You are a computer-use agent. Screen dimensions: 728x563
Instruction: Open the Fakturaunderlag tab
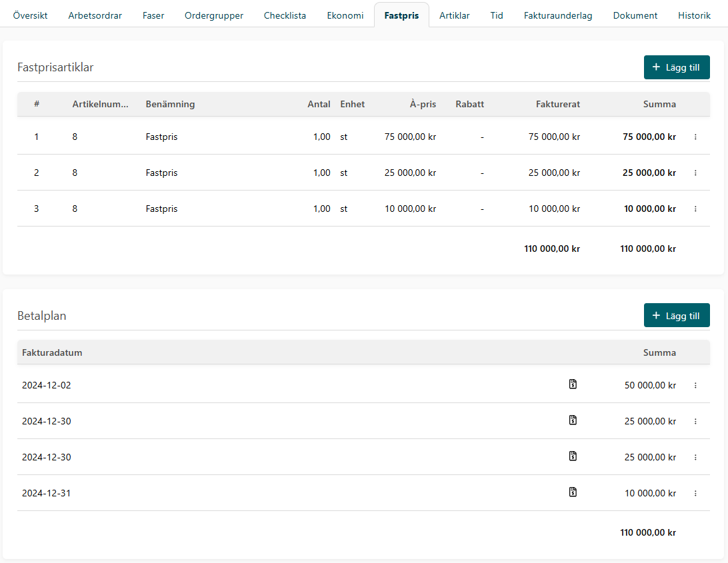click(x=557, y=15)
